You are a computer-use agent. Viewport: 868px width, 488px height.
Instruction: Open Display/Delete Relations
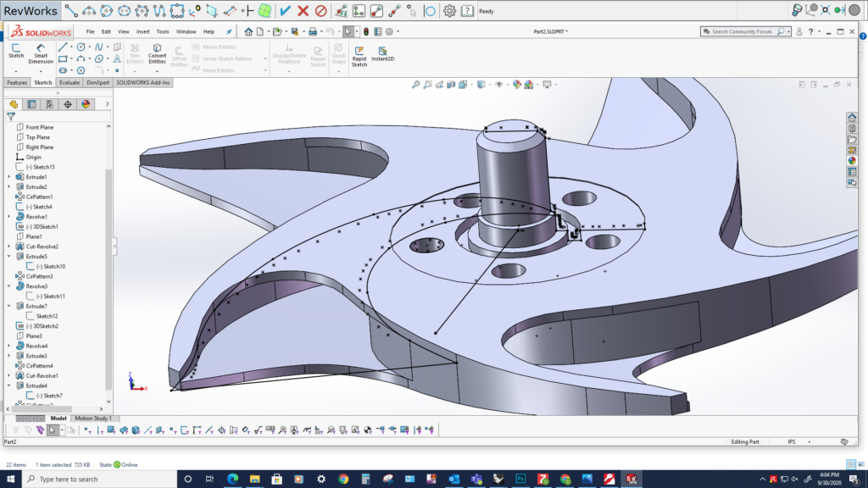[287, 53]
